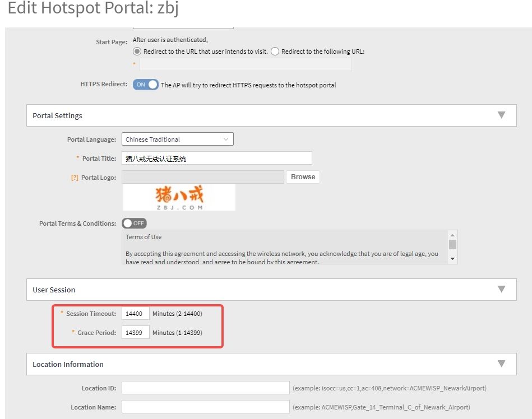Click the Portal Title text field
532x419 pixels.
point(216,159)
